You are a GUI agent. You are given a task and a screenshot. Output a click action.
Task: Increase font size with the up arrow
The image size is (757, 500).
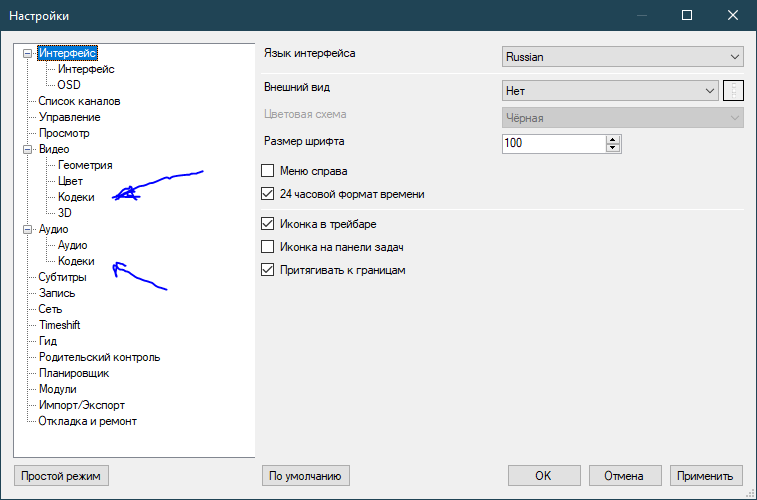[x=613, y=139]
